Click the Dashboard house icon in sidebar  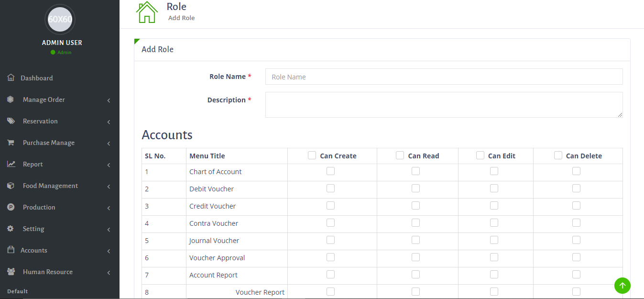(11, 78)
